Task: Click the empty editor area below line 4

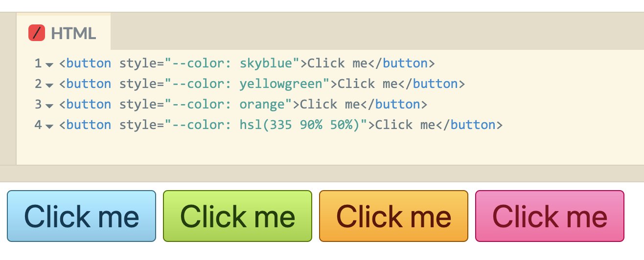Action: [x=330, y=149]
